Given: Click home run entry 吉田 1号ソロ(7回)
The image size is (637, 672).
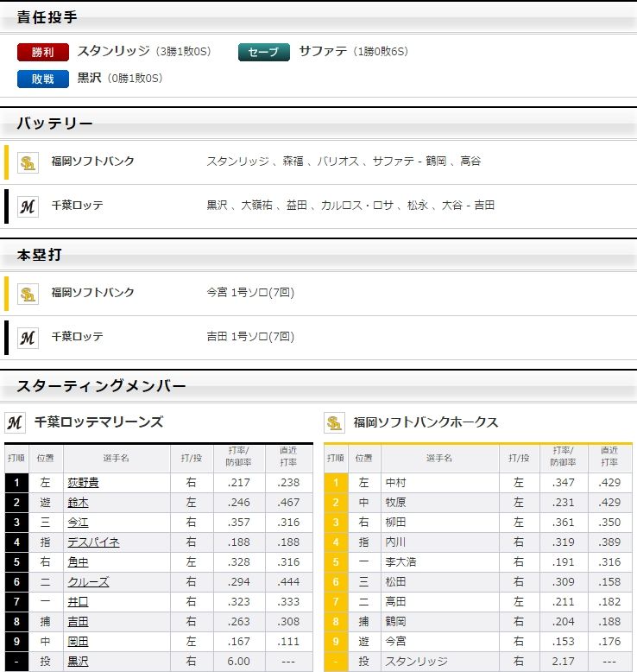Looking at the screenshot, I should (250, 336).
